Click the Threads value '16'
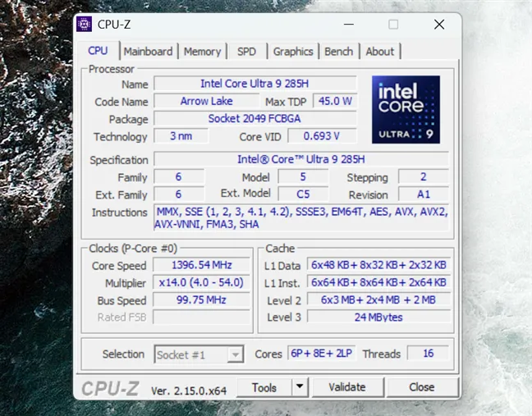The width and height of the screenshot is (532, 416). [429, 354]
